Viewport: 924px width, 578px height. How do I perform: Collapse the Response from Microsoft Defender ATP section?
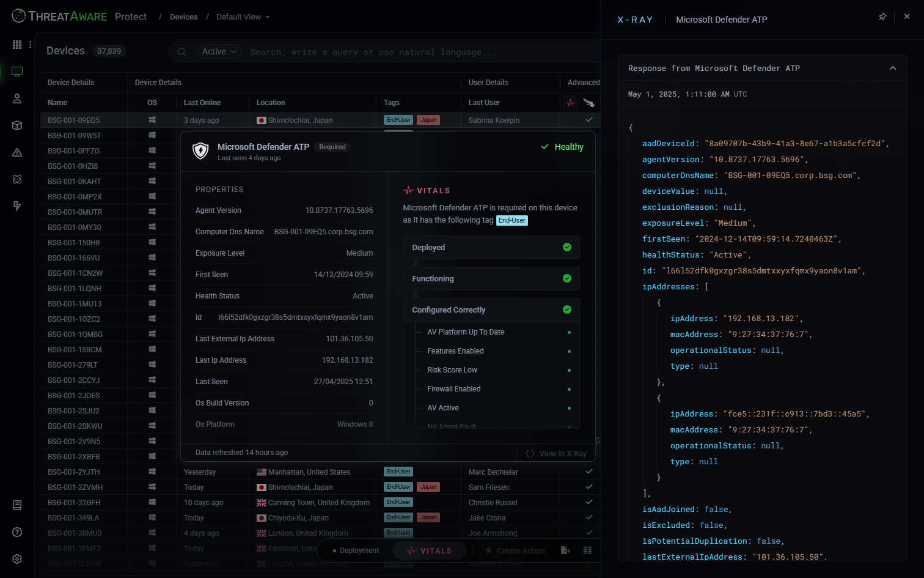892,69
